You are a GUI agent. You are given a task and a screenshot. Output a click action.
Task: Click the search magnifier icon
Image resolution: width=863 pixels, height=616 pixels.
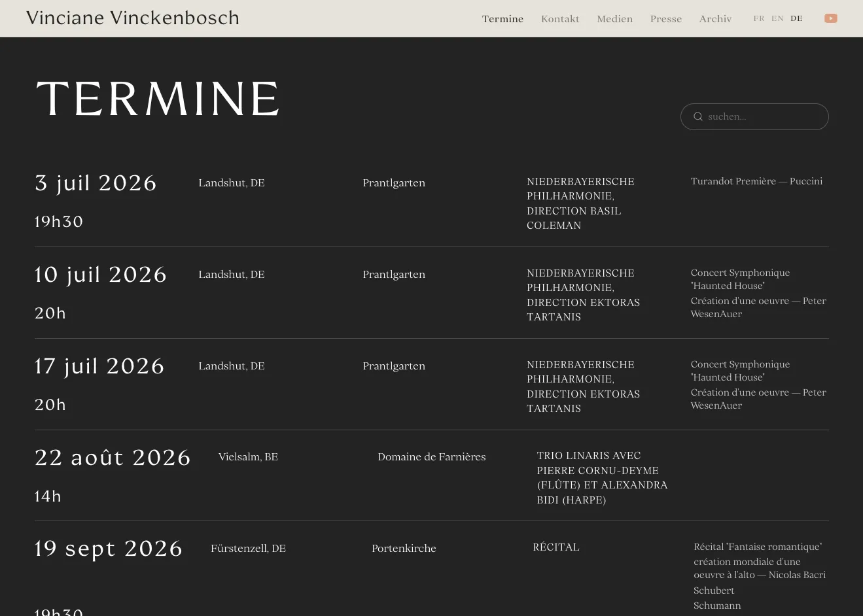point(698,116)
